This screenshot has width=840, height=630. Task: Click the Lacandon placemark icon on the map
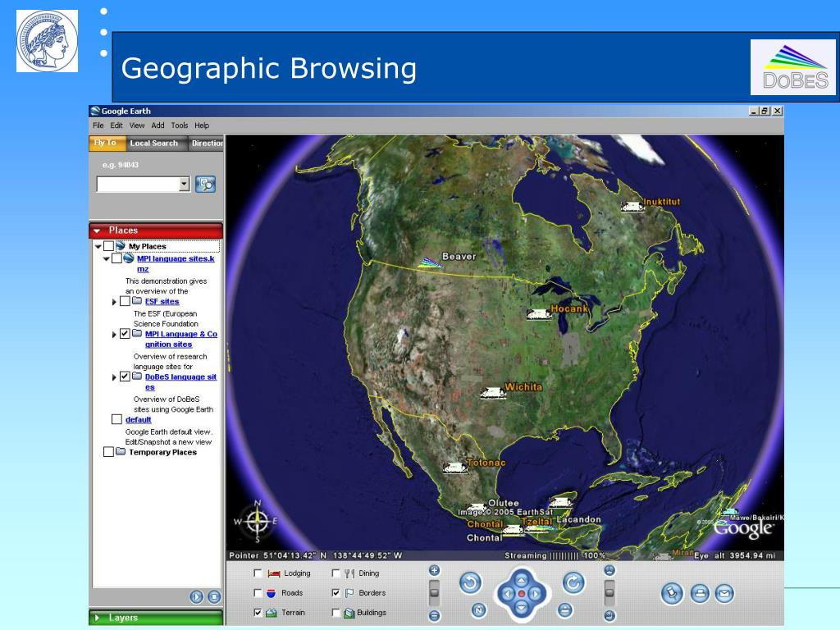[x=560, y=502]
